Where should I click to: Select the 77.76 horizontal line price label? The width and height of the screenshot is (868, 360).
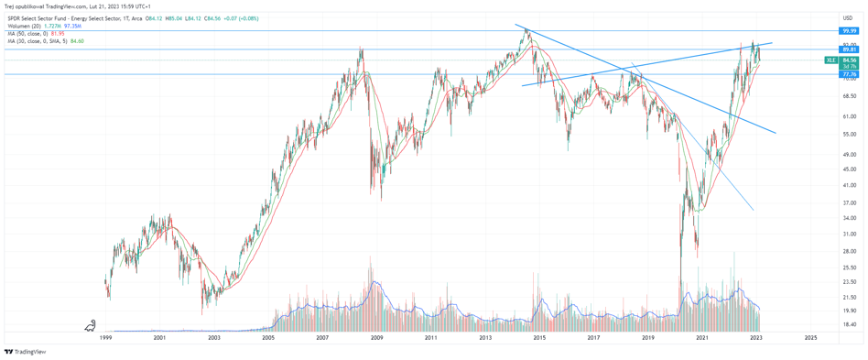[x=848, y=74]
